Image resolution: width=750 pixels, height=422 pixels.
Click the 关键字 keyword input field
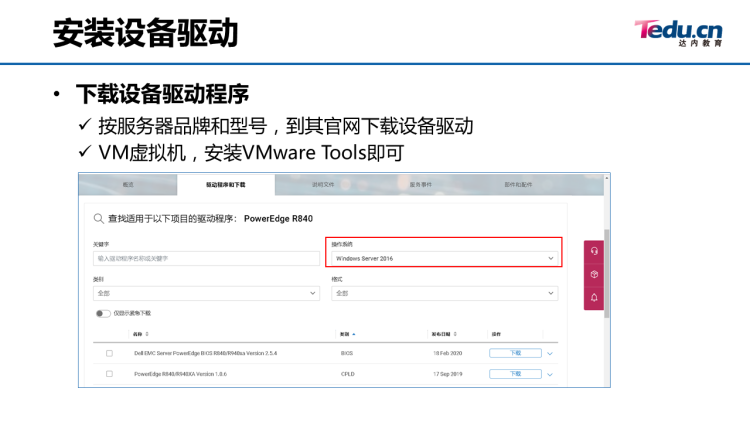click(x=206, y=258)
